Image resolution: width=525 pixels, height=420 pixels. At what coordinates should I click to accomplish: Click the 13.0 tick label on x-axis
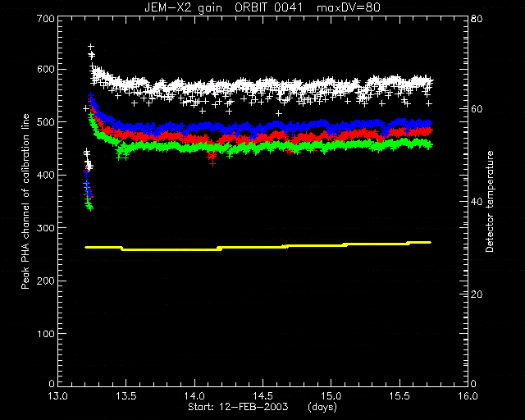point(58,396)
